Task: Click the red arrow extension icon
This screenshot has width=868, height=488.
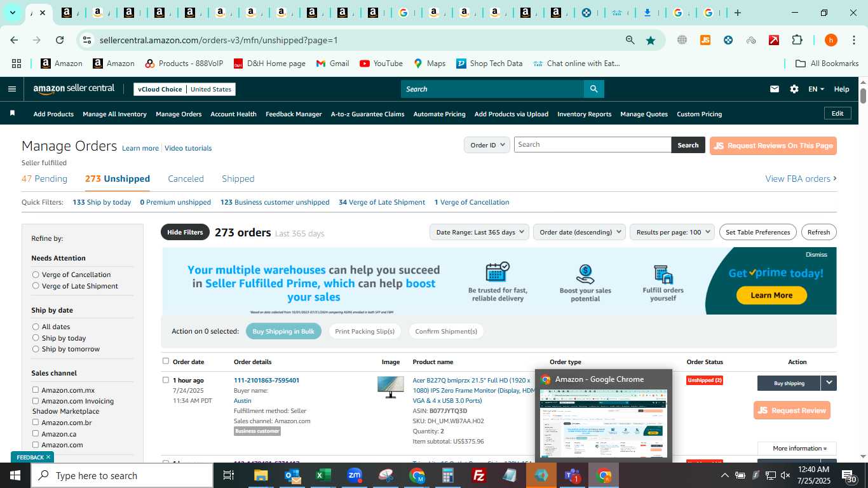Action: pos(773,40)
